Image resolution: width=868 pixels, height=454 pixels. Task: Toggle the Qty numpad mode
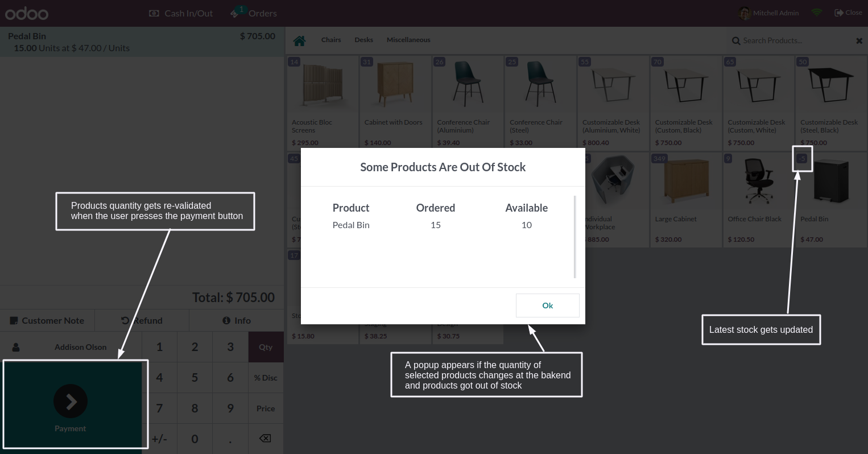[x=266, y=347]
